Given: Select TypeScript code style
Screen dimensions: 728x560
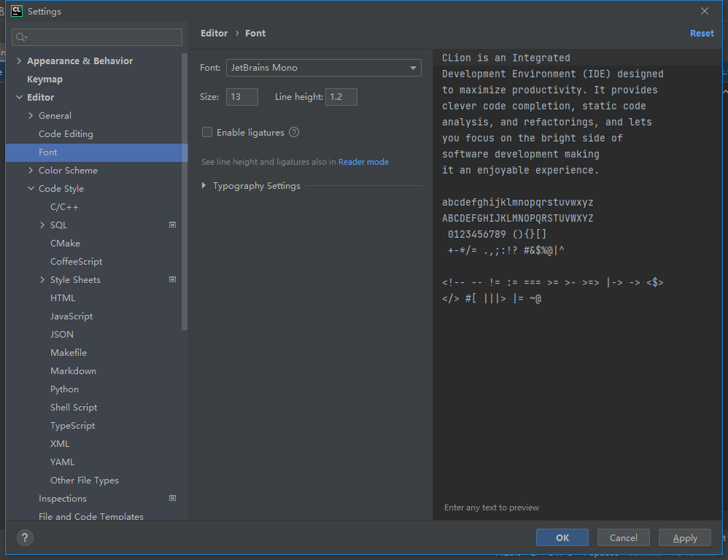Looking at the screenshot, I should 72,425.
